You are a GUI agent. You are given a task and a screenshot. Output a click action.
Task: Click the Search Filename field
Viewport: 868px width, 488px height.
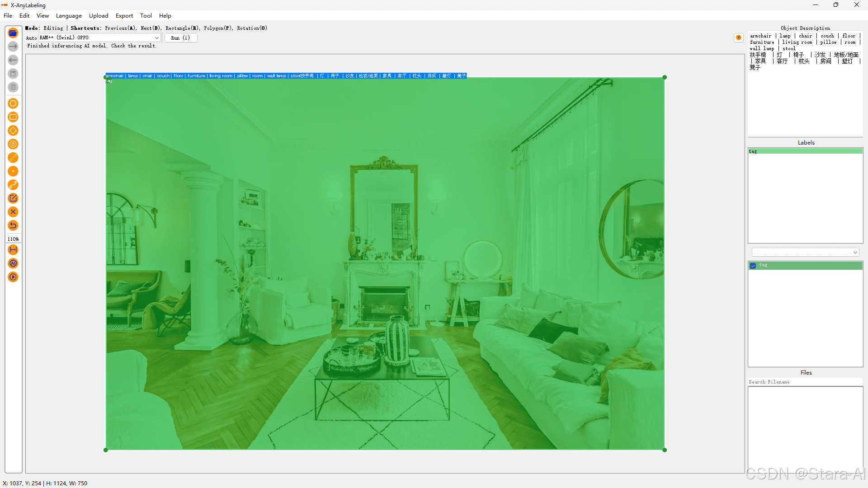(x=805, y=382)
